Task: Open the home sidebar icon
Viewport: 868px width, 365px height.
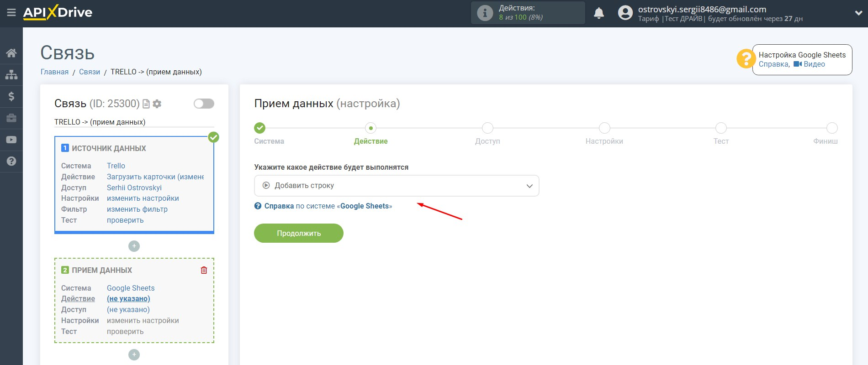Action: point(11,53)
